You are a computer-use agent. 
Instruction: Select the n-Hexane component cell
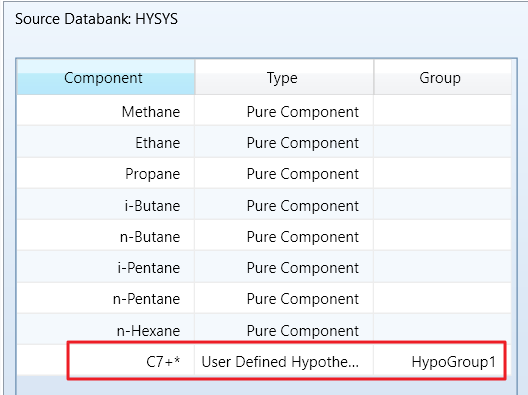tap(105, 330)
